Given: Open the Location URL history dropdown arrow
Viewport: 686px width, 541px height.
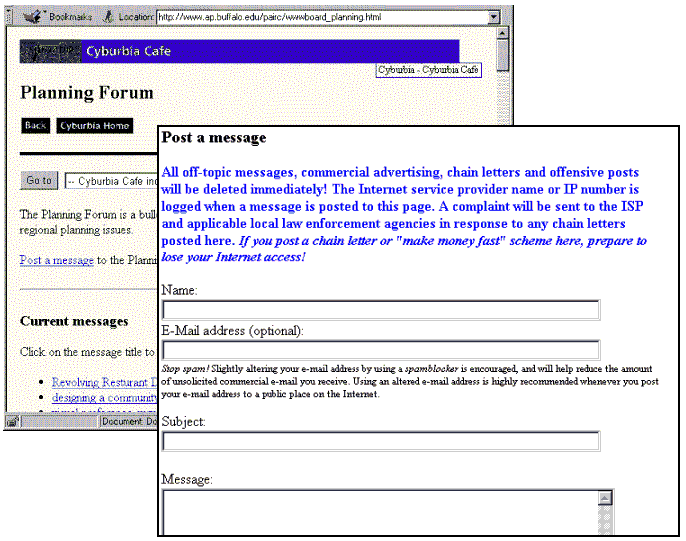Looking at the screenshot, I should (x=494, y=17).
